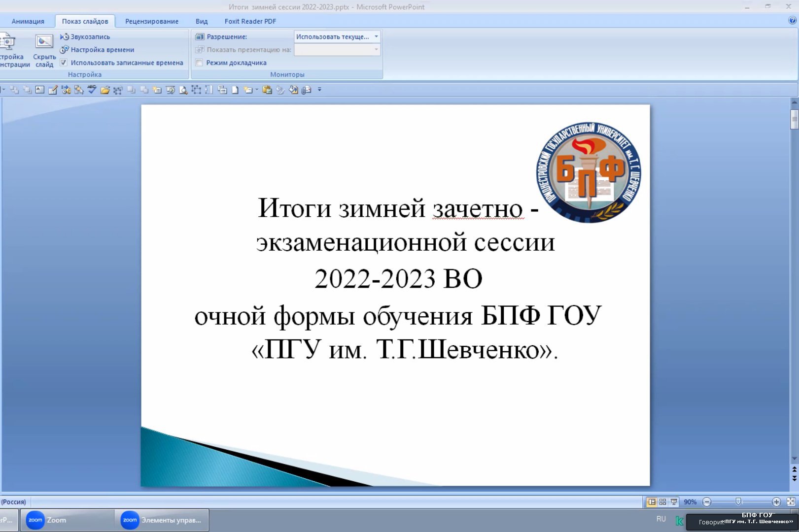Click the spelling check ABC icon

[x=92, y=90]
